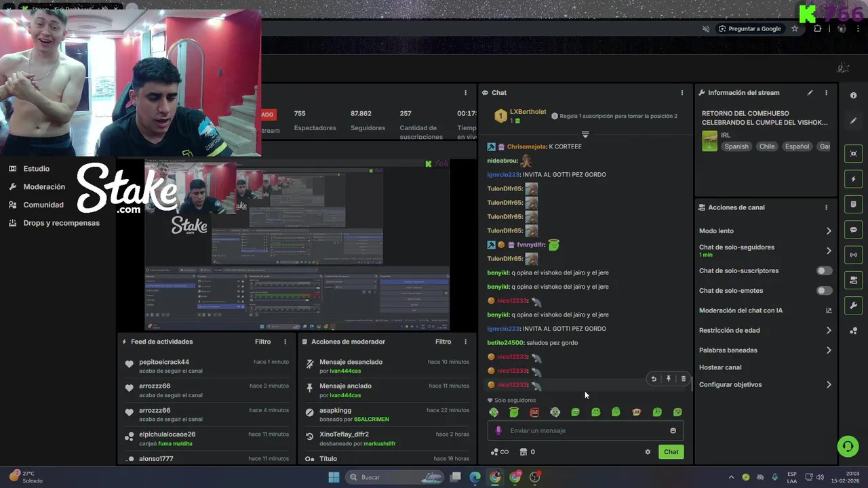Open chat settings gear icon
The image size is (868, 488).
point(648,452)
